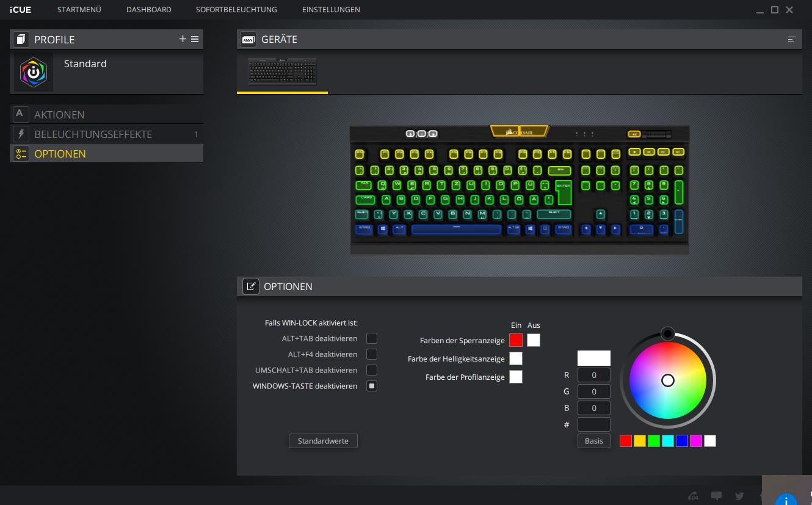The height and width of the screenshot is (505, 812).
Task: Click the iCUE logo
Action: (x=20, y=10)
